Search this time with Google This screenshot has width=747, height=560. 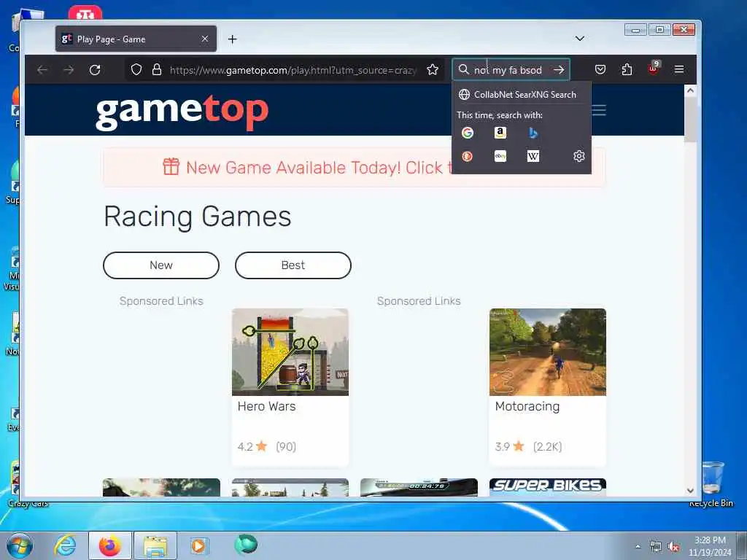(468, 133)
